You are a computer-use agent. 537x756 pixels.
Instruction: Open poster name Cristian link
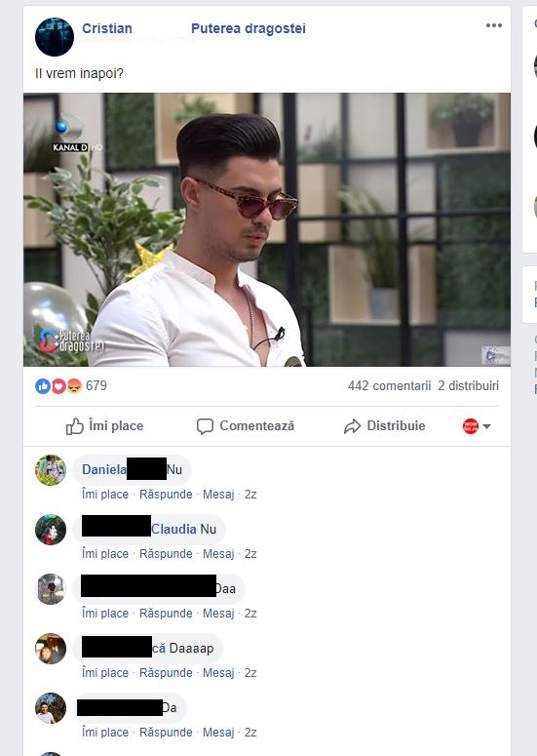[107, 28]
